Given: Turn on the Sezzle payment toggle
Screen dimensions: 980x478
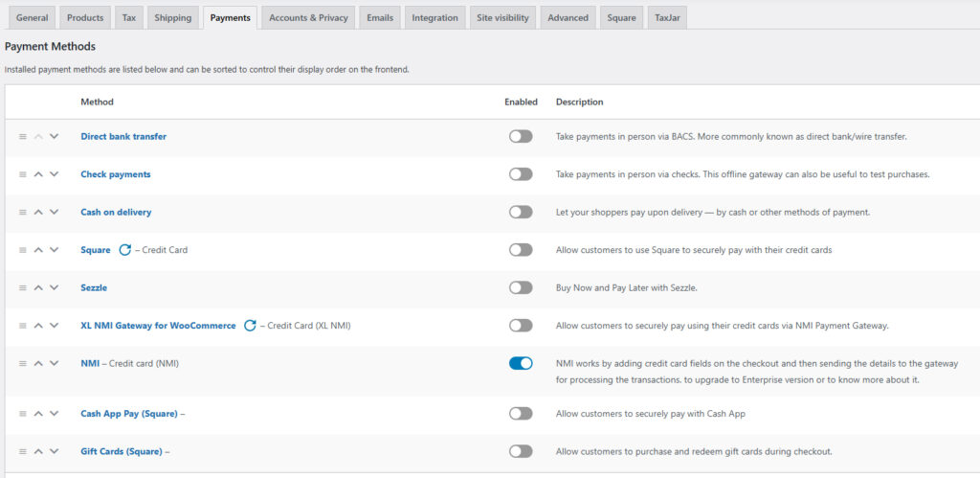Looking at the screenshot, I should [521, 287].
